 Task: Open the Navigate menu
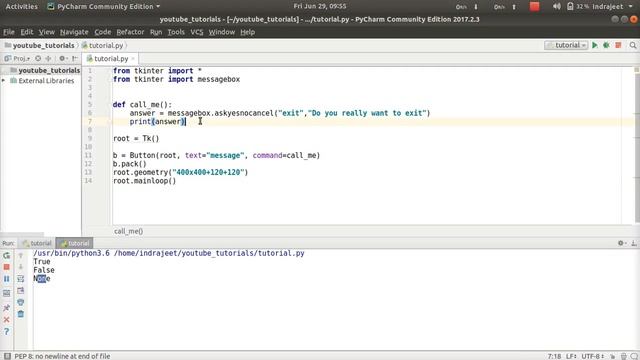(74, 32)
